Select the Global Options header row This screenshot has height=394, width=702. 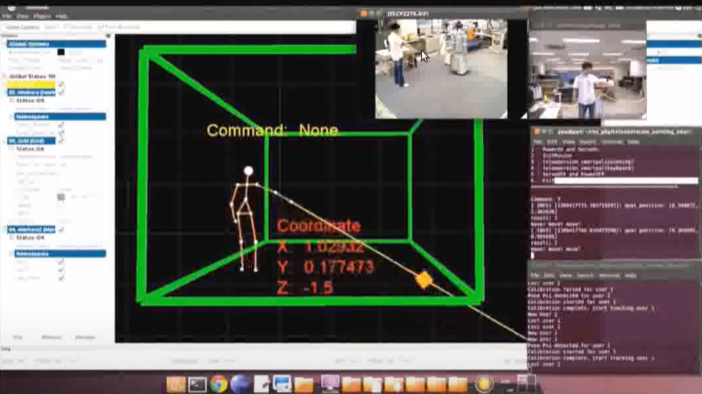point(56,44)
